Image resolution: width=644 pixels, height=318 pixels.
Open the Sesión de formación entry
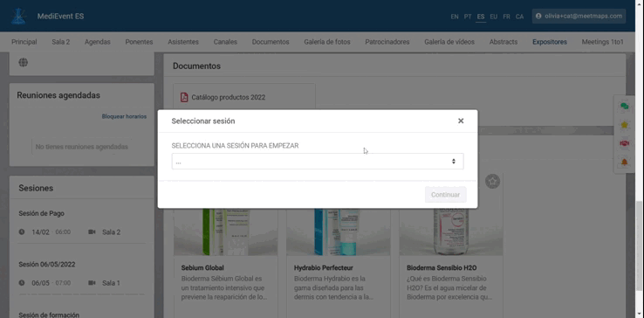(x=49, y=315)
